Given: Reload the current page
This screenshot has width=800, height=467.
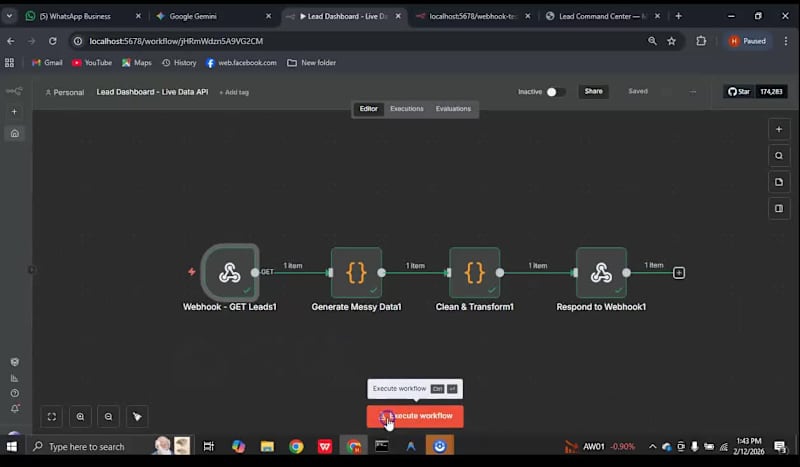Looking at the screenshot, I should point(53,41).
